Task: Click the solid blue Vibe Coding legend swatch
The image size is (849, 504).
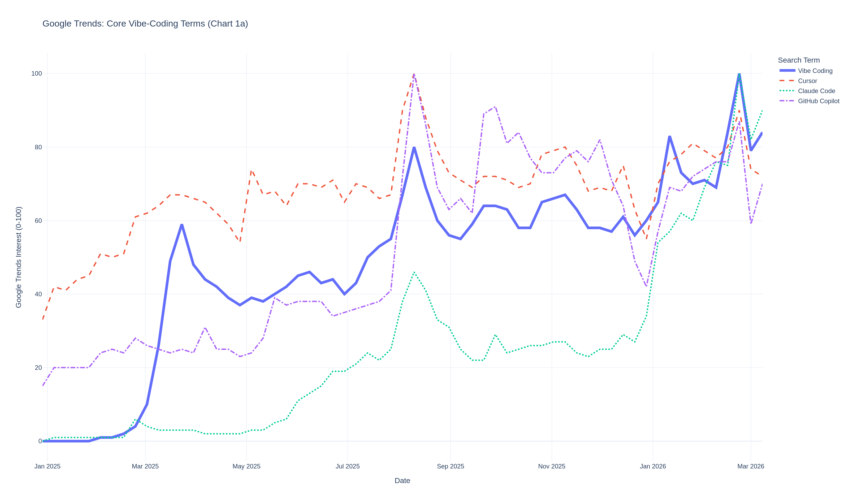Action: 787,71
